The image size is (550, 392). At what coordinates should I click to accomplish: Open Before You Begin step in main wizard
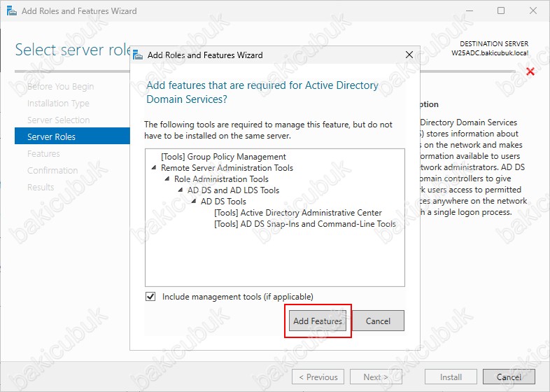tap(60, 86)
